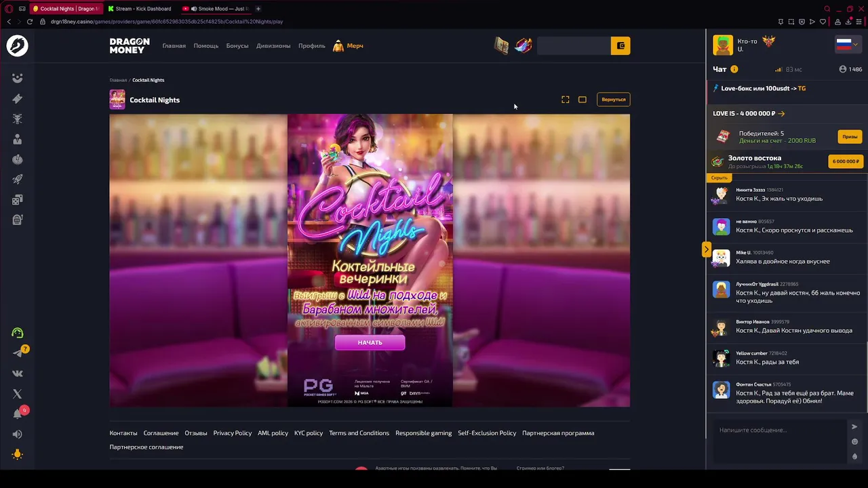Viewport: 868px width, 488px height.
Task: Click the НАЧАТЬ button in the game
Action: pos(370,343)
